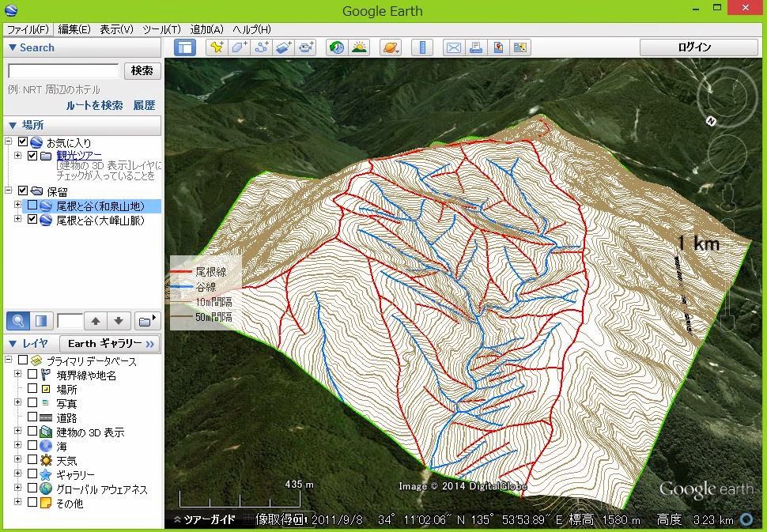Add a polygon using the toolbar icon

click(240, 47)
